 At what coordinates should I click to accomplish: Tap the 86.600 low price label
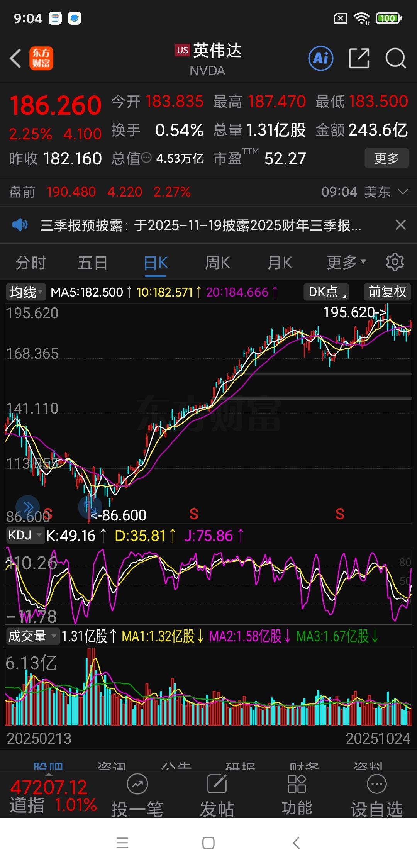[x=119, y=515]
